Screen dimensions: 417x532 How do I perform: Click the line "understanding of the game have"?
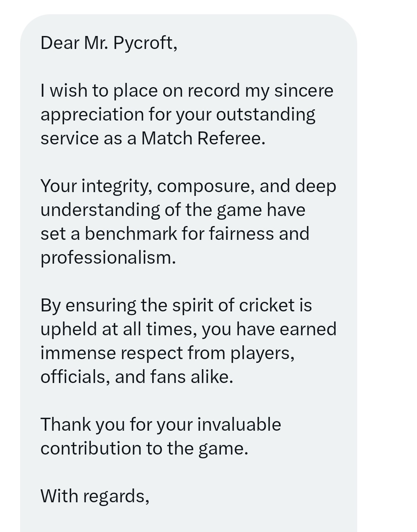point(173,210)
